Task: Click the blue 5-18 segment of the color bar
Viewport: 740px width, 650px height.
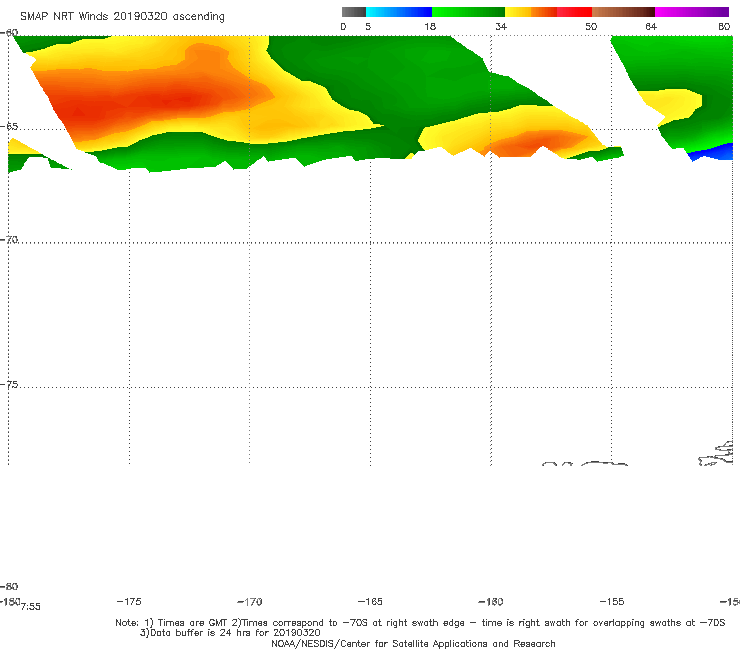Action: pos(399,12)
